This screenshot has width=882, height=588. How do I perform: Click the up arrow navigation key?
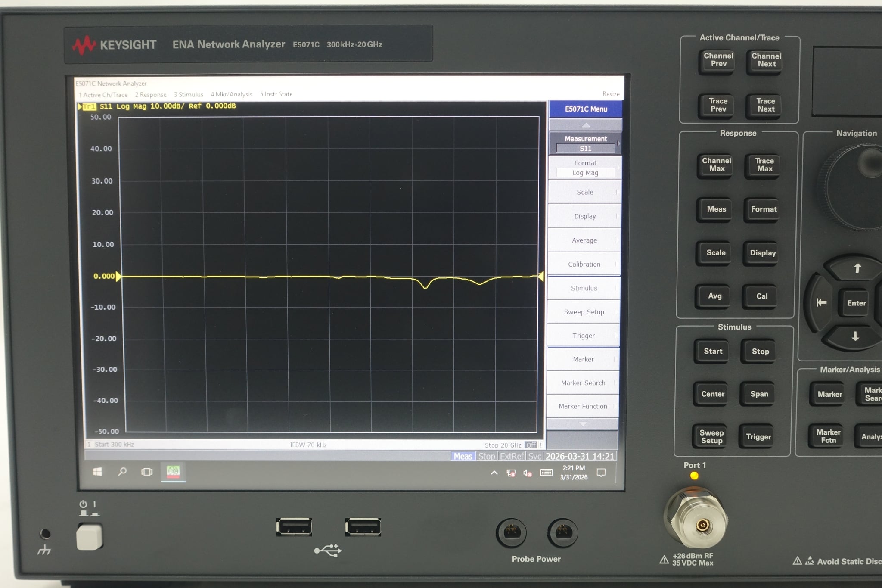coord(857,268)
